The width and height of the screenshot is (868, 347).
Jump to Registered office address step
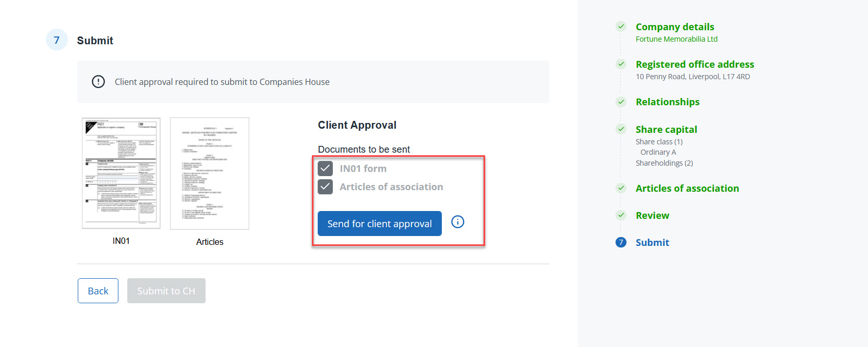coord(694,64)
